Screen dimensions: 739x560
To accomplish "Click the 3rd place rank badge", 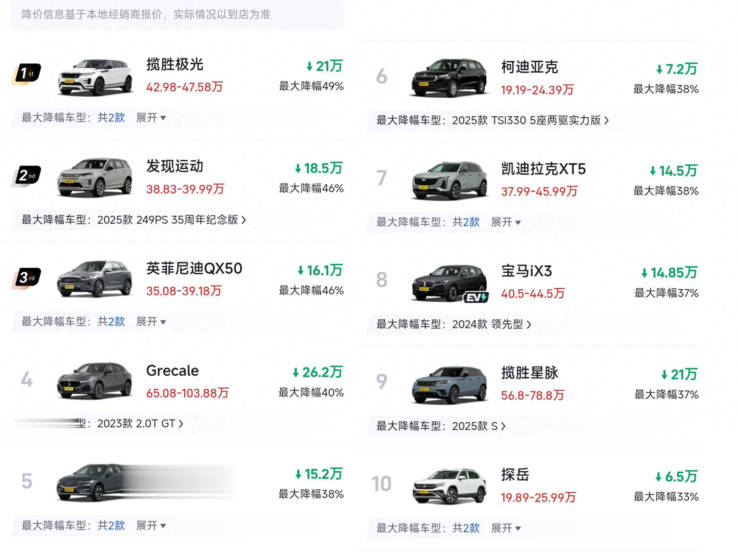I will [x=26, y=278].
